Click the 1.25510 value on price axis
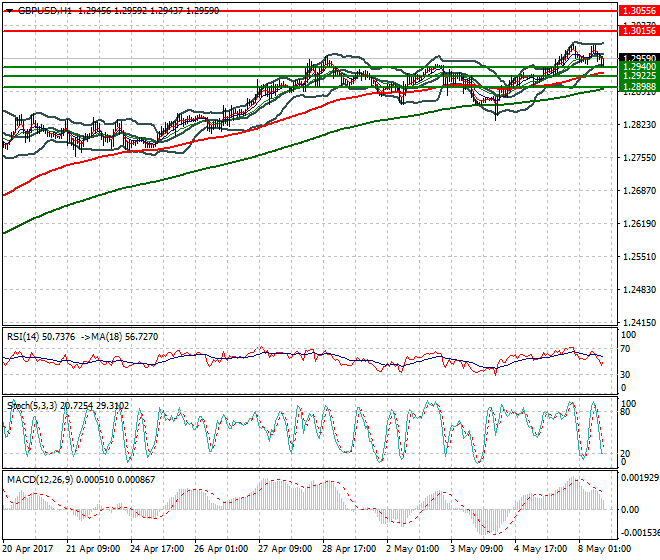 [639, 257]
